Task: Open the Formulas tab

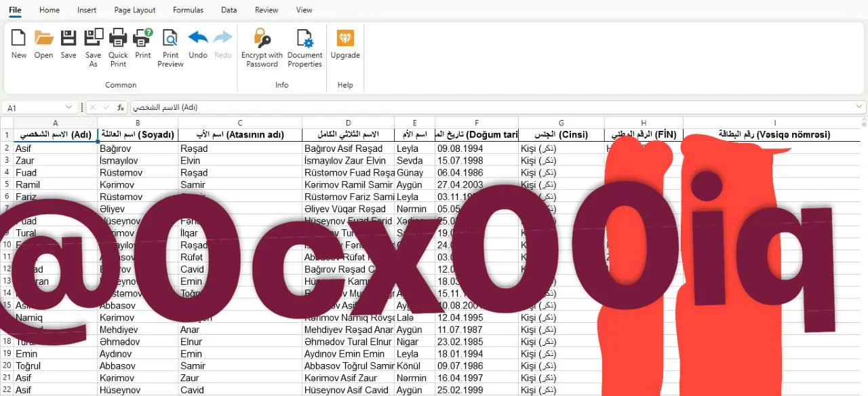Action: (188, 10)
